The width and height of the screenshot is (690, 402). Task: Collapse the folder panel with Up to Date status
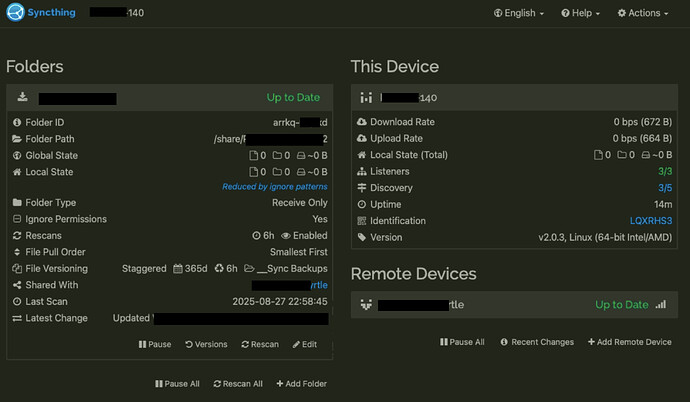[x=170, y=97]
